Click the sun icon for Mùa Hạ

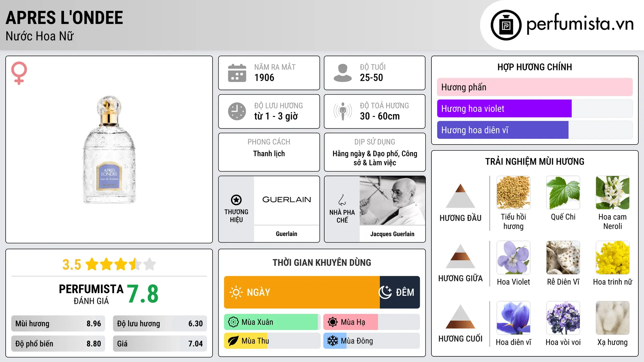(x=333, y=322)
